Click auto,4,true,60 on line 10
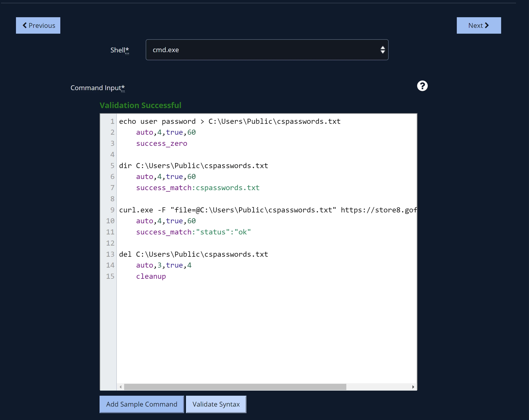The height and width of the screenshot is (420, 529). pyautogui.click(x=166, y=221)
